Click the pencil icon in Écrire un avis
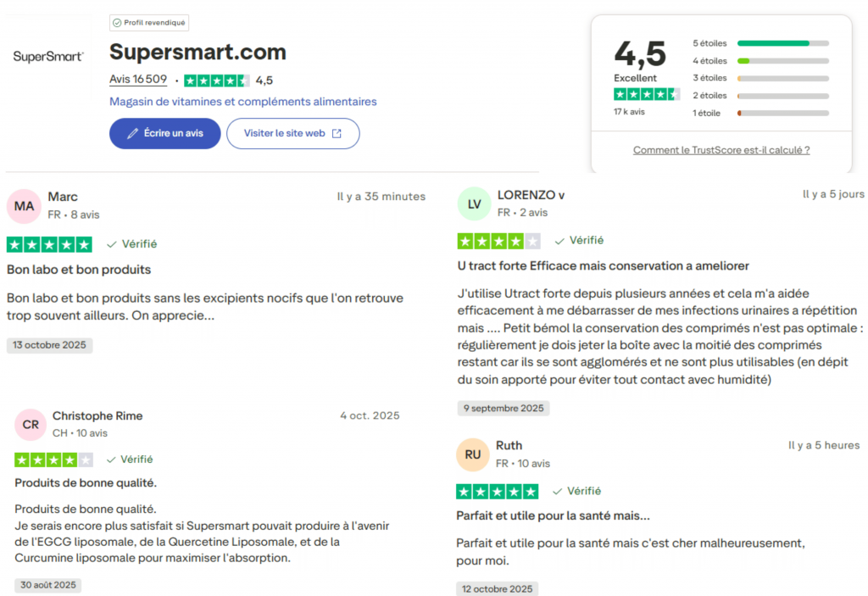 tap(132, 133)
